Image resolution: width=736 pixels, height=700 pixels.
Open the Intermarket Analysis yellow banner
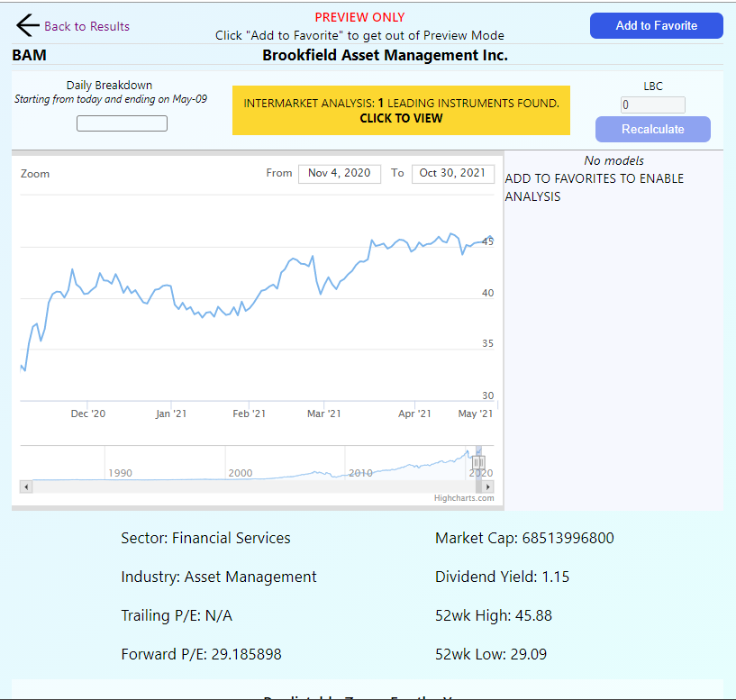tap(401, 110)
